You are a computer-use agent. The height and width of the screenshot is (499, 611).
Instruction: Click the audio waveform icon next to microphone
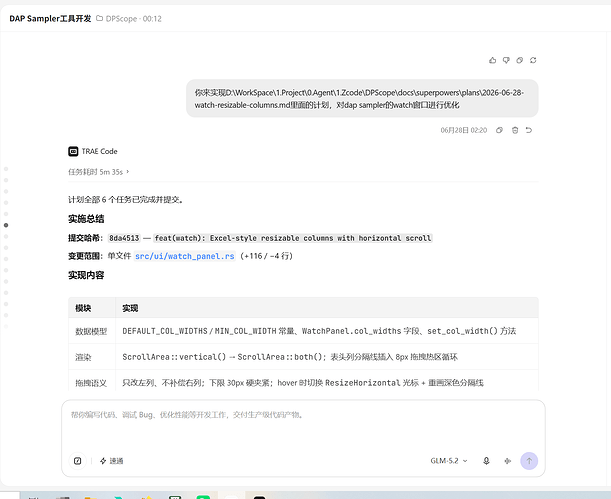[507, 461]
